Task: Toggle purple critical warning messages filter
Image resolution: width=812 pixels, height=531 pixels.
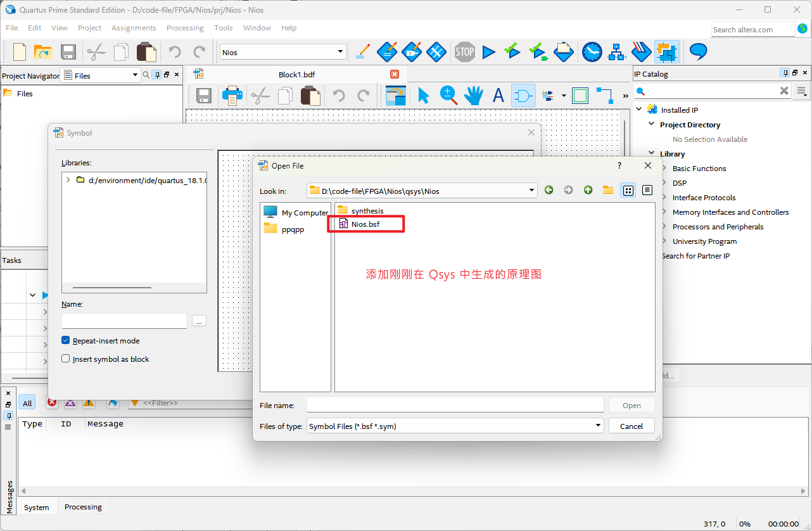Action: [70, 402]
